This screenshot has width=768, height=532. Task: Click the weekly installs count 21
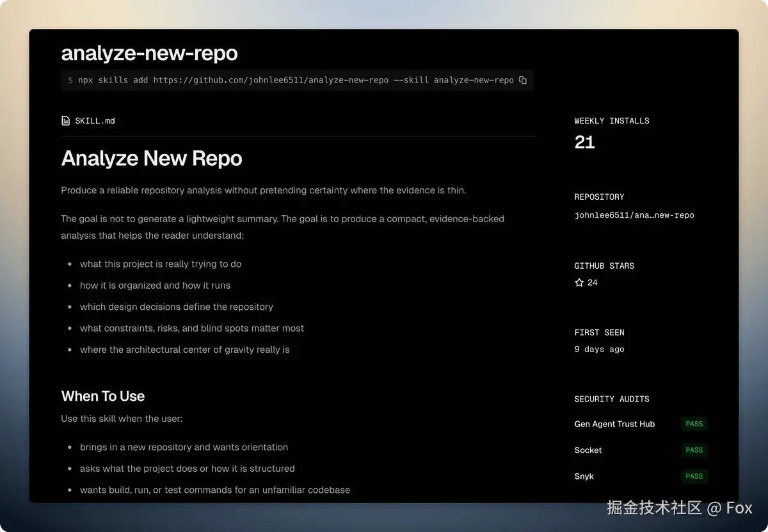tap(584, 142)
